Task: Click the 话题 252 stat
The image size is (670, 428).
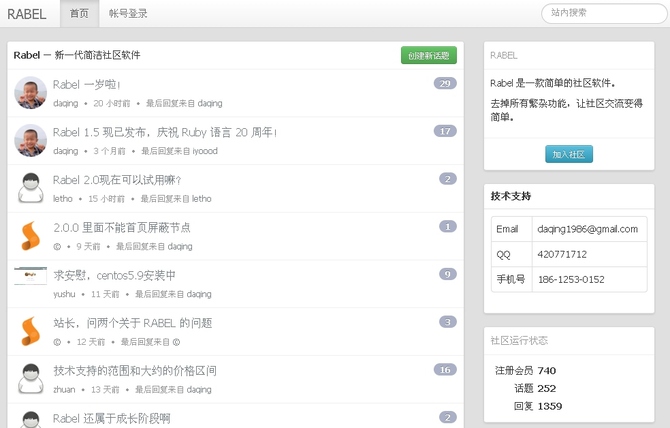Action: (535, 388)
